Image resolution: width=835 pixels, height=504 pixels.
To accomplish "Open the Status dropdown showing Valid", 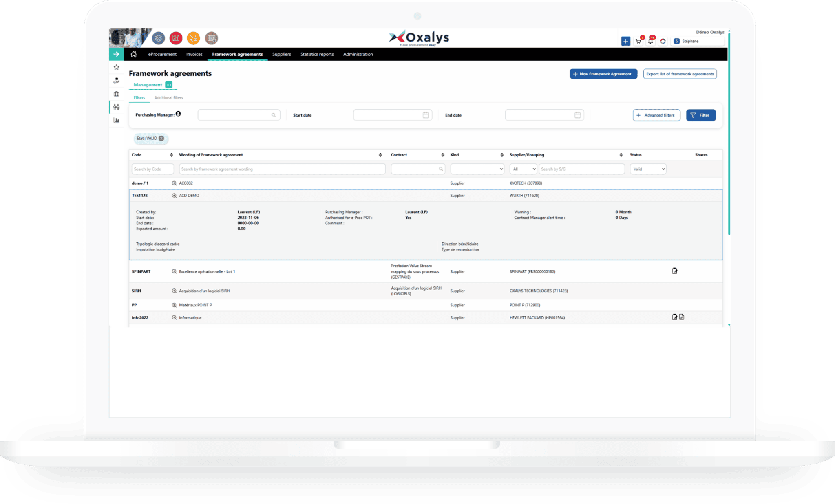I will coord(648,169).
